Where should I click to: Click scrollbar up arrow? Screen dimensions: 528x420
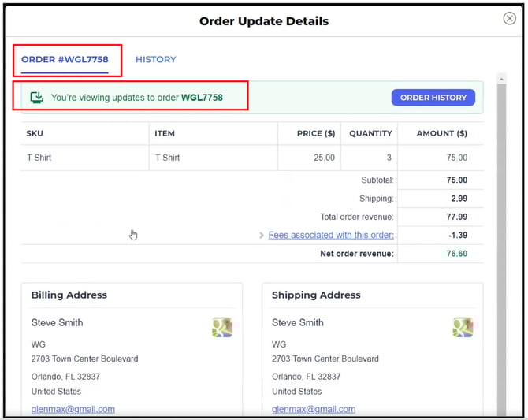click(501, 80)
